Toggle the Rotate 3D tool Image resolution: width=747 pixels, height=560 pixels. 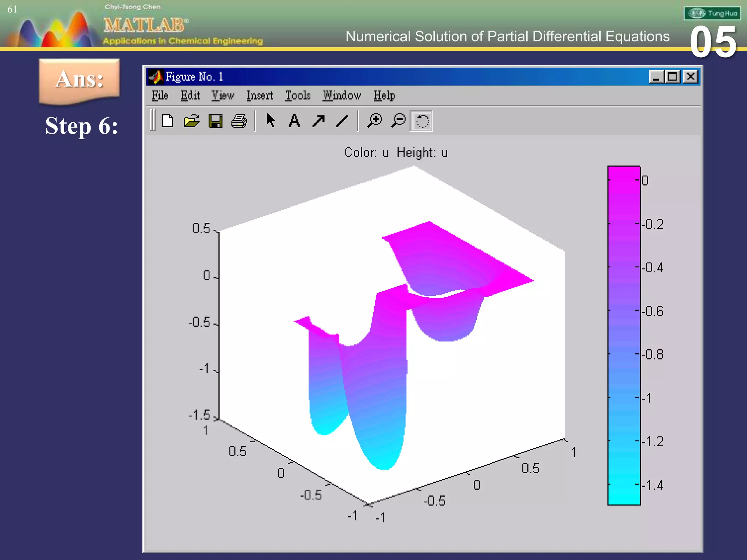(x=422, y=121)
